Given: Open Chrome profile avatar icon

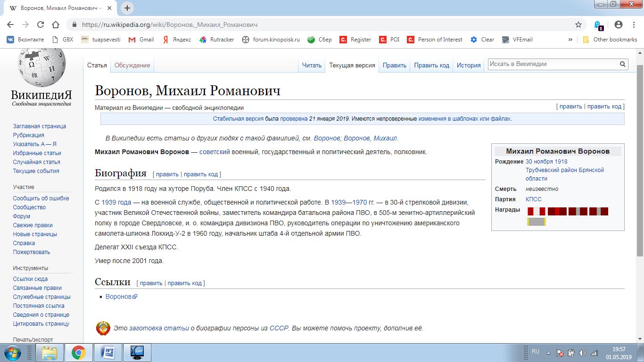Looking at the screenshot, I should pyautogui.click(x=619, y=25).
